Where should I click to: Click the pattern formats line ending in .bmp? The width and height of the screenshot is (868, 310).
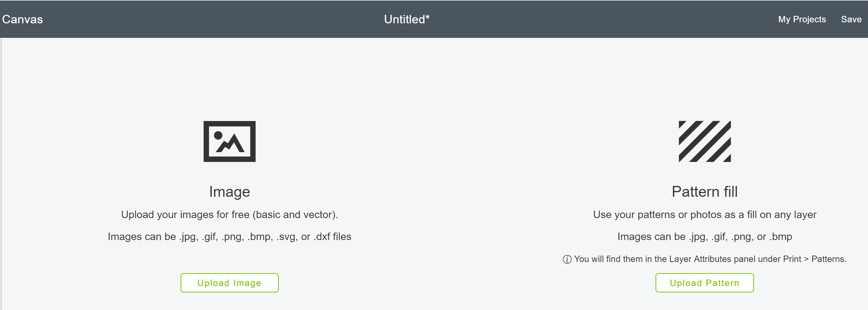[x=705, y=237]
